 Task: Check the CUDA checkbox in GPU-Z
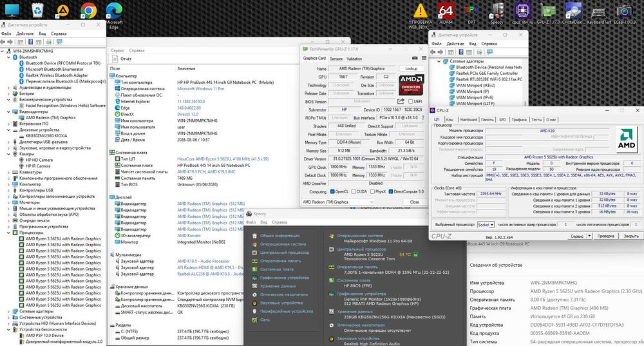coord(353,191)
